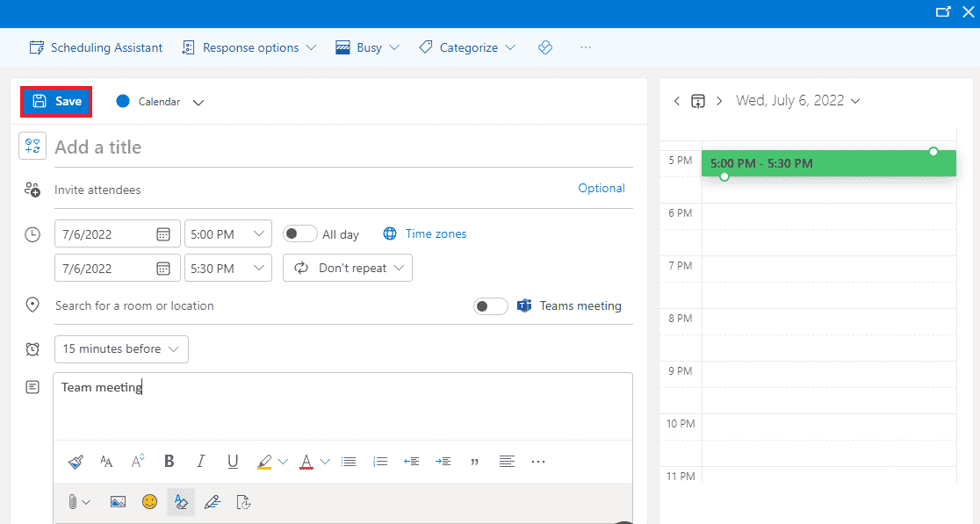Open the Don't repeat recurrence dropdown
This screenshot has height=524, width=980.
[x=348, y=268]
